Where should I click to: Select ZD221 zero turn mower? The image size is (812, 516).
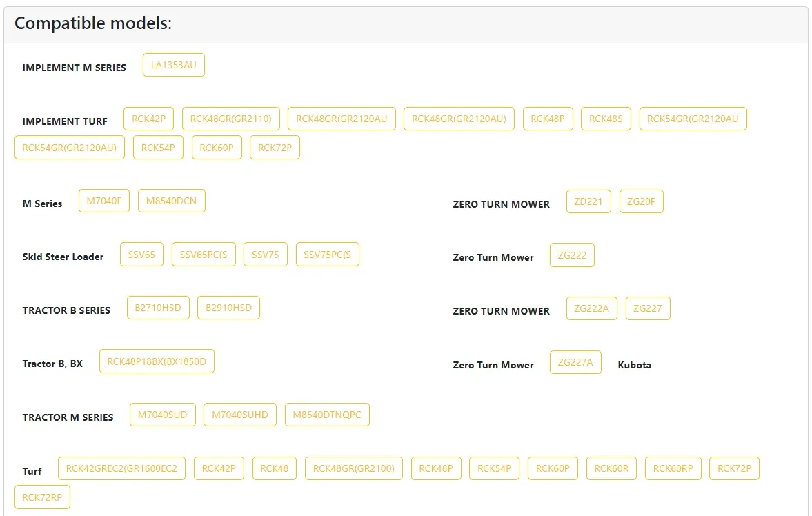point(588,201)
